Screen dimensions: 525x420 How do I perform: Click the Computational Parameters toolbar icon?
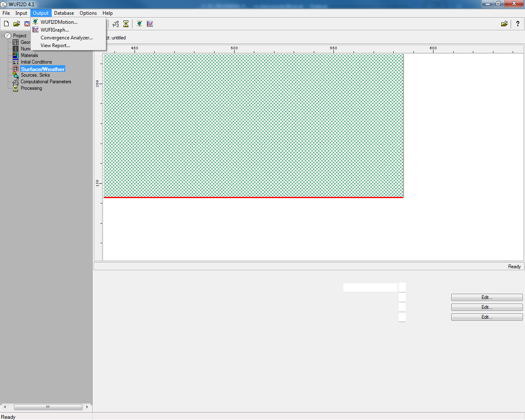pos(116,24)
